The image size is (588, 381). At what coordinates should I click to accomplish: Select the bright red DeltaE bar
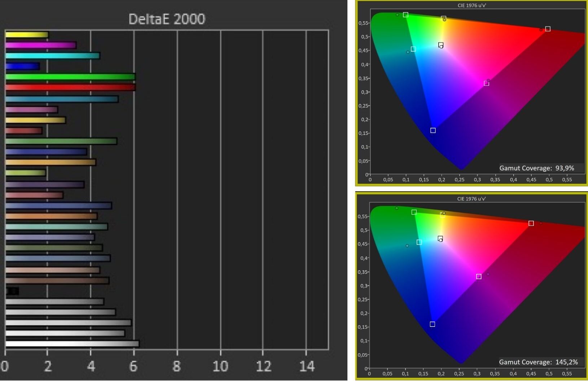tap(70, 87)
